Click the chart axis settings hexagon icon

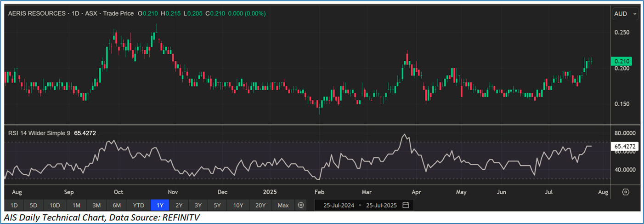pos(626,192)
